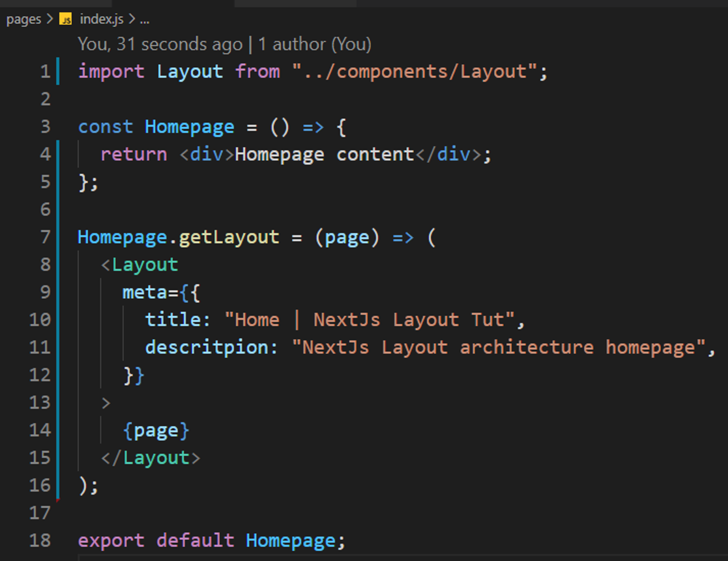Click the 1 author (You) annotation
The image size is (728, 561).
315,44
